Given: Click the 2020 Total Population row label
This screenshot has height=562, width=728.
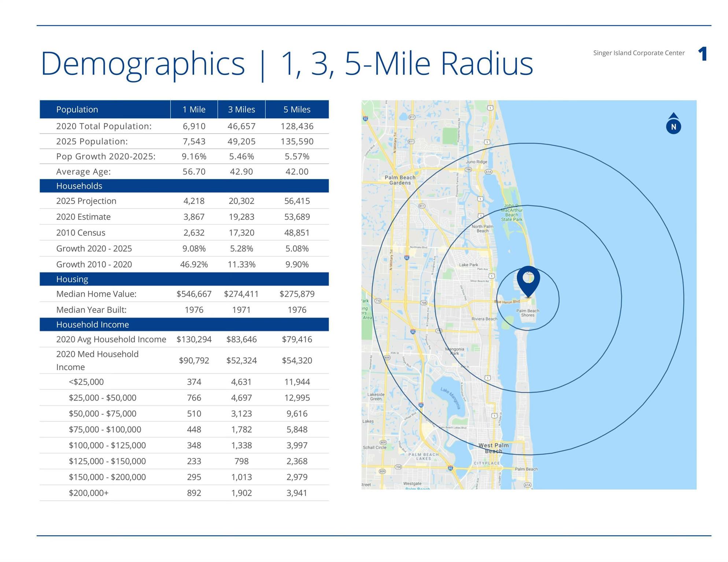Looking at the screenshot, I should click(104, 126).
